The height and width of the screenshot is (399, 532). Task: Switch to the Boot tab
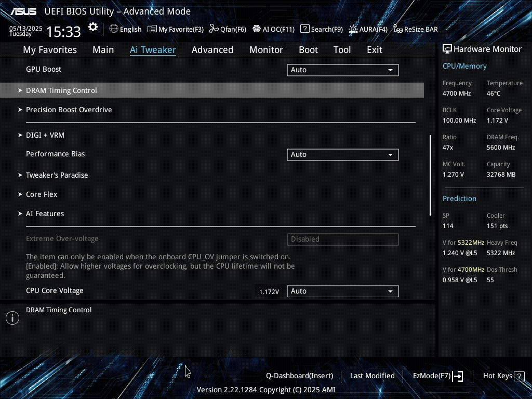coord(309,50)
